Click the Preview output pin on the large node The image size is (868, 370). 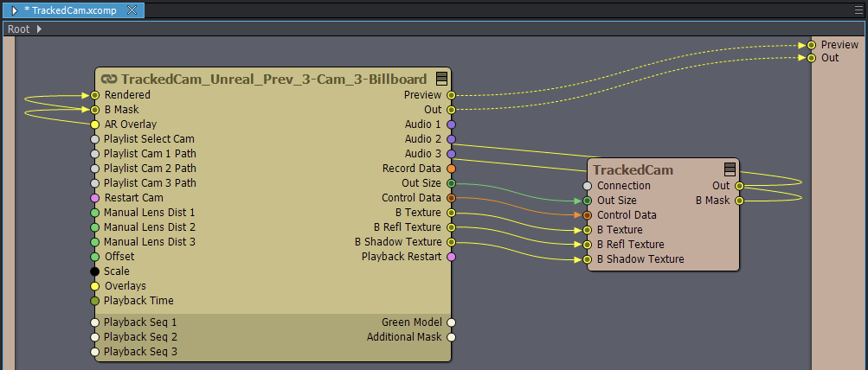(451, 95)
